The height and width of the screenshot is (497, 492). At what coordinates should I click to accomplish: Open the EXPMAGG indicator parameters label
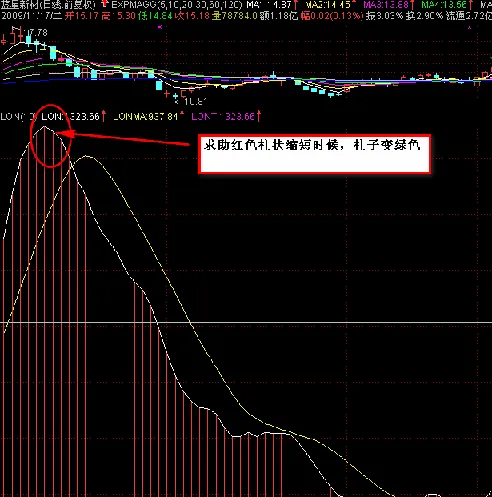tap(177, 4)
